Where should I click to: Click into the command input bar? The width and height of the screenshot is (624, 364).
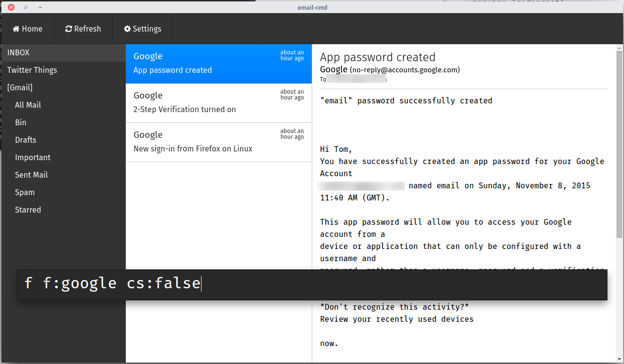pyautogui.click(x=312, y=284)
